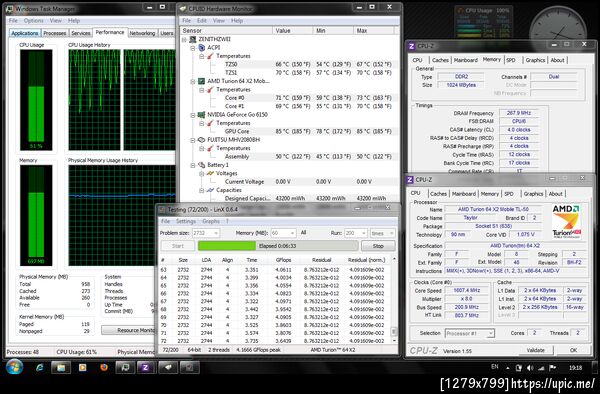Collapse the Battery 1 node
This screenshot has width=600, height=394.
(193, 165)
